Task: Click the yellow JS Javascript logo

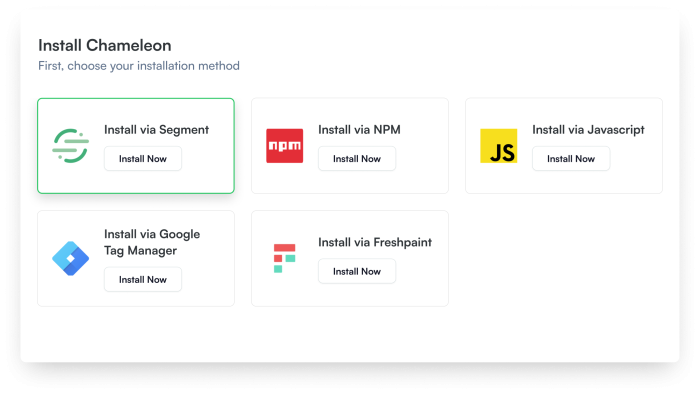Action: (499, 146)
